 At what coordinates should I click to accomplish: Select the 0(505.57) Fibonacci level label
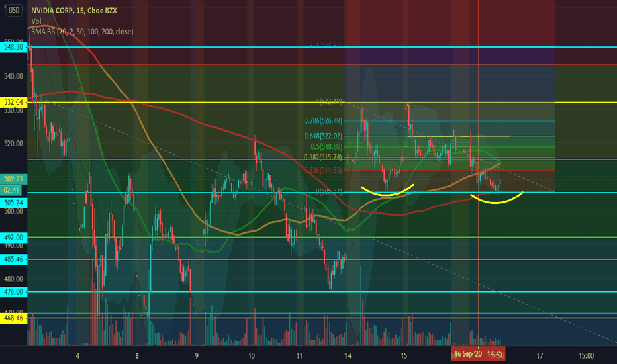(x=329, y=192)
